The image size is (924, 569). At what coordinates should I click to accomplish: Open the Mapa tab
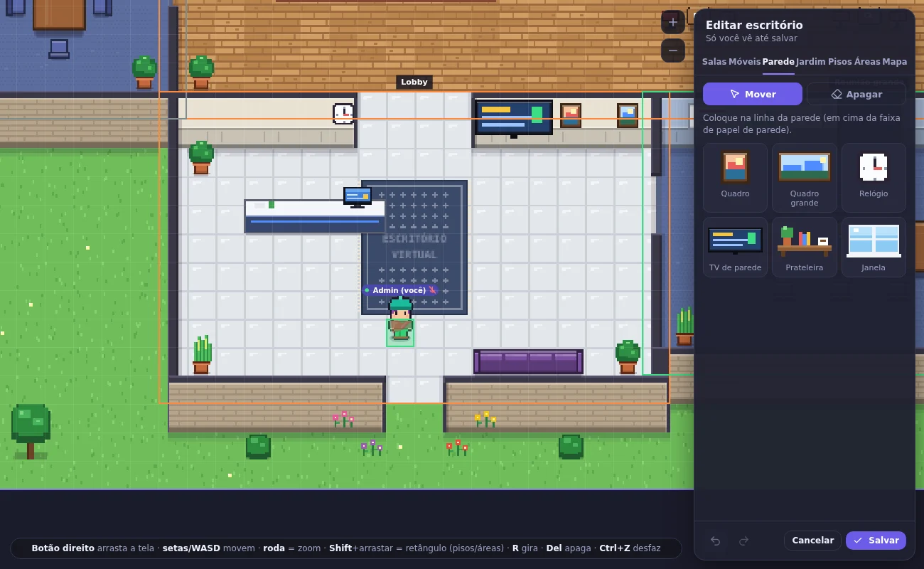[894, 62]
